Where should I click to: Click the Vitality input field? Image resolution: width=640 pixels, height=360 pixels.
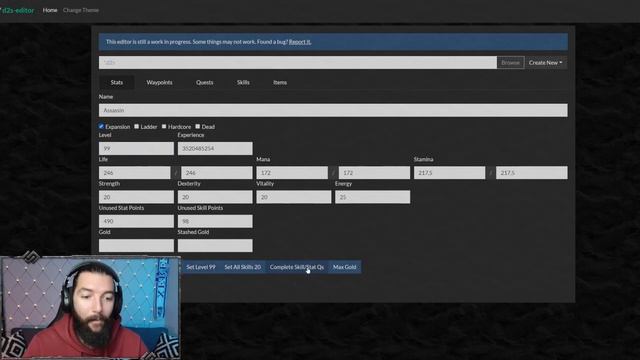[x=294, y=197]
